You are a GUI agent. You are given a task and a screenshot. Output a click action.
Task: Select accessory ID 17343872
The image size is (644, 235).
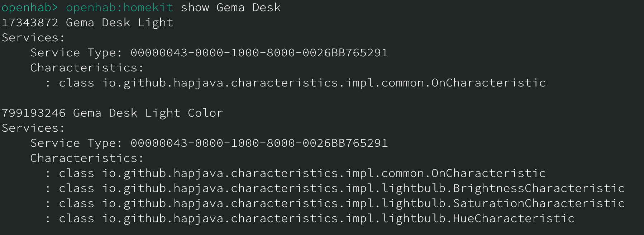30,23
